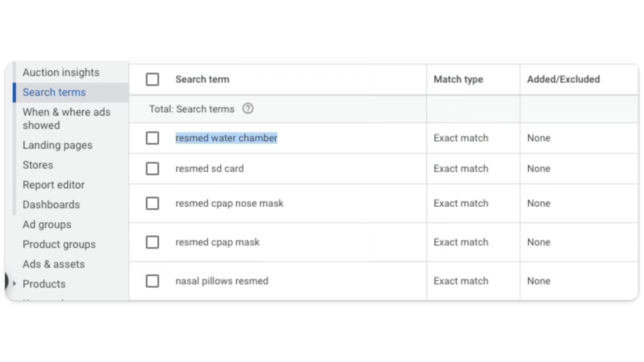Viewport: 644px width, 362px height.
Task: Expand Product groups in sidebar
Action: pos(59,244)
